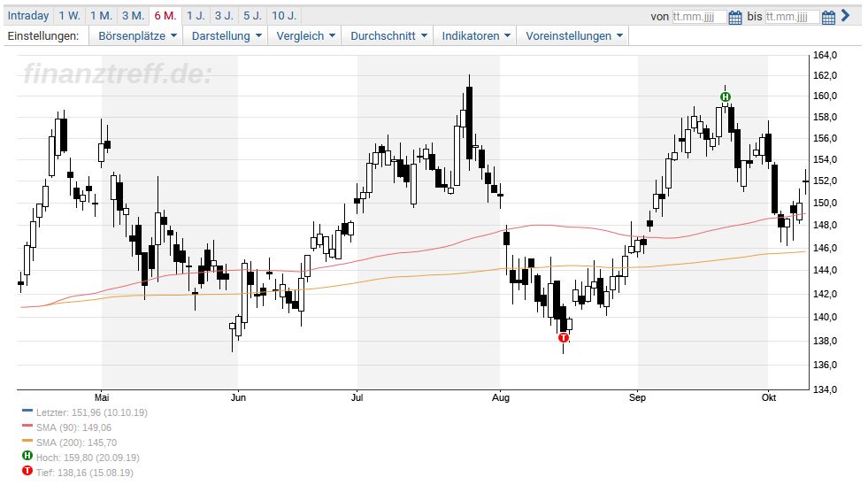Screen dimensions: 868x485
Task: Click the 'Jul' x-axis label
Action: pyautogui.click(x=357, y=397)
